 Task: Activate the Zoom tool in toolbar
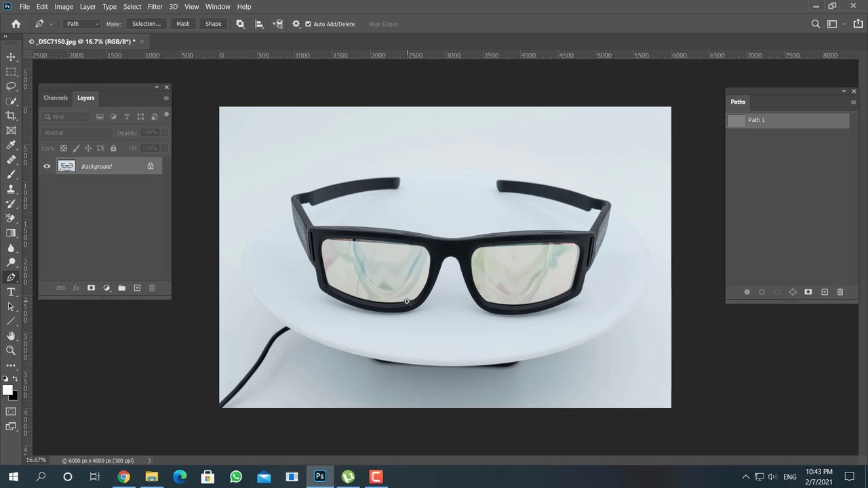tap(11, 350)
